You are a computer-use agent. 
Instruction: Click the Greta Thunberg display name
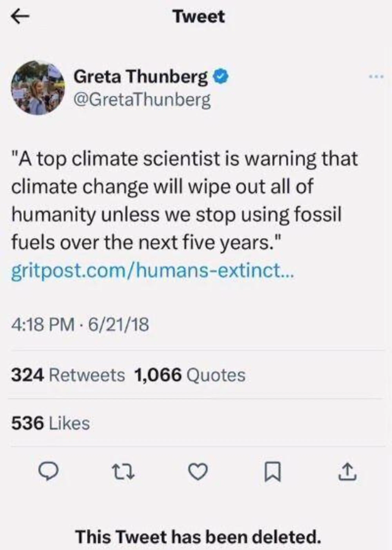pos(141,77)
